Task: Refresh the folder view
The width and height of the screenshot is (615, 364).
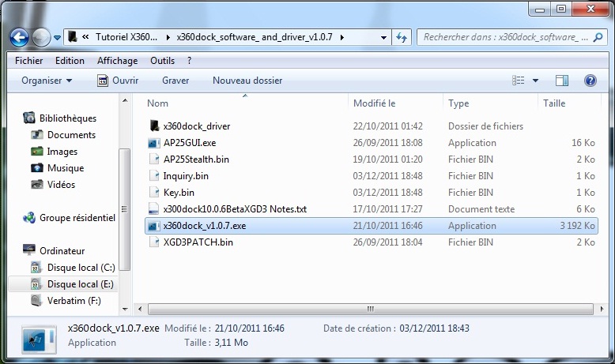Action: [x=402, y=38]
